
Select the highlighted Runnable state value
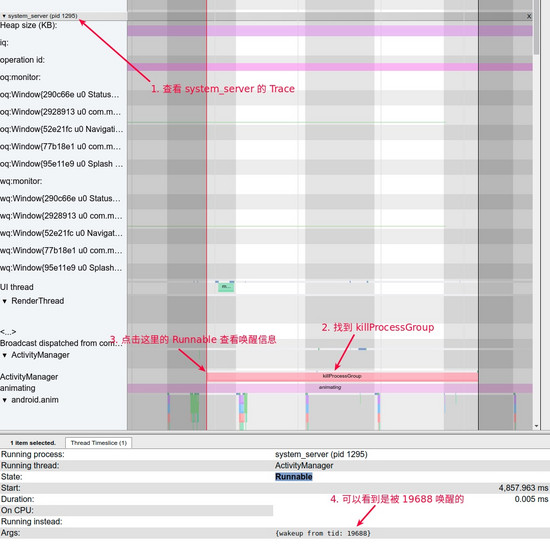tap(293, 477)
